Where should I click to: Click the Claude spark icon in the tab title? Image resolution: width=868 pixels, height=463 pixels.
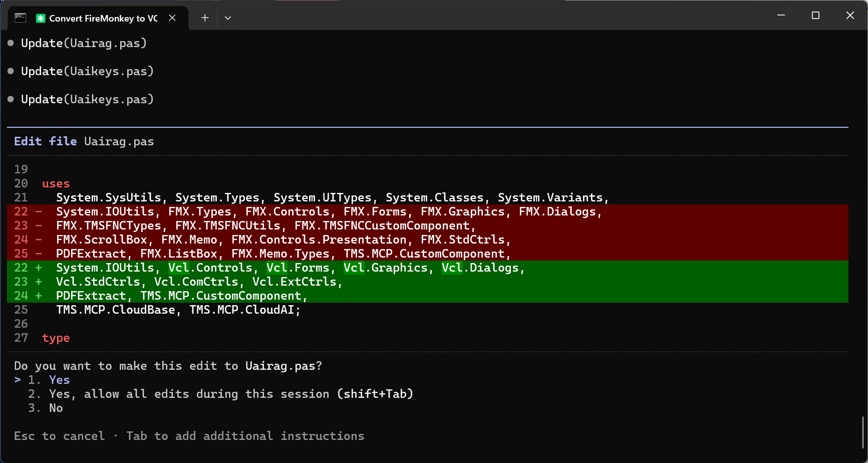(41, 18)
